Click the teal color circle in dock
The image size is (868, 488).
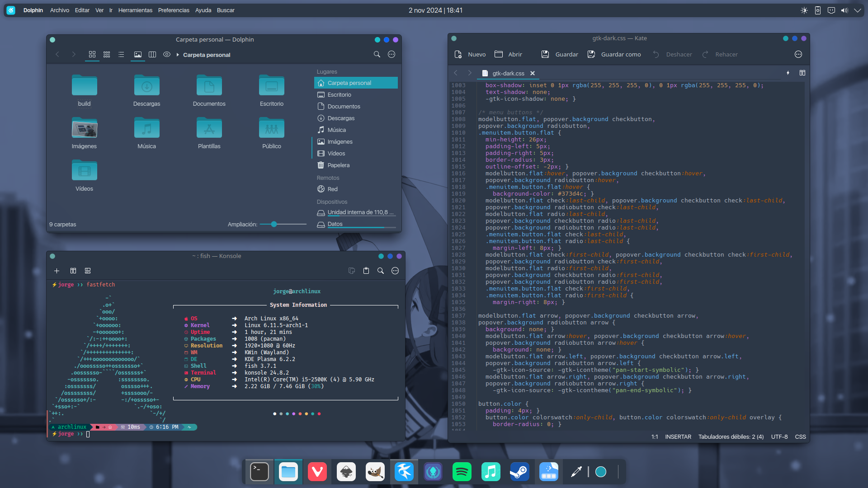tap(601, 472)
